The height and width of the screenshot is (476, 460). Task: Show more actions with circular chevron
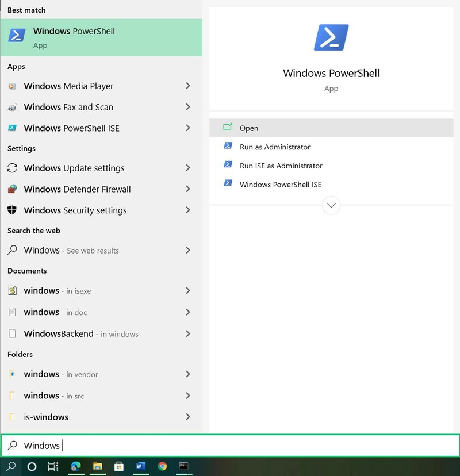[331, 205]
